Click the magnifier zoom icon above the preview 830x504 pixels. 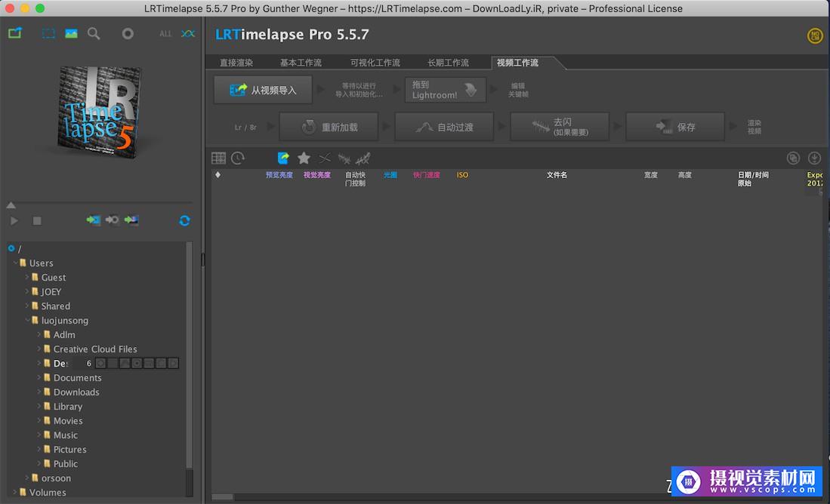click(94, 33)
